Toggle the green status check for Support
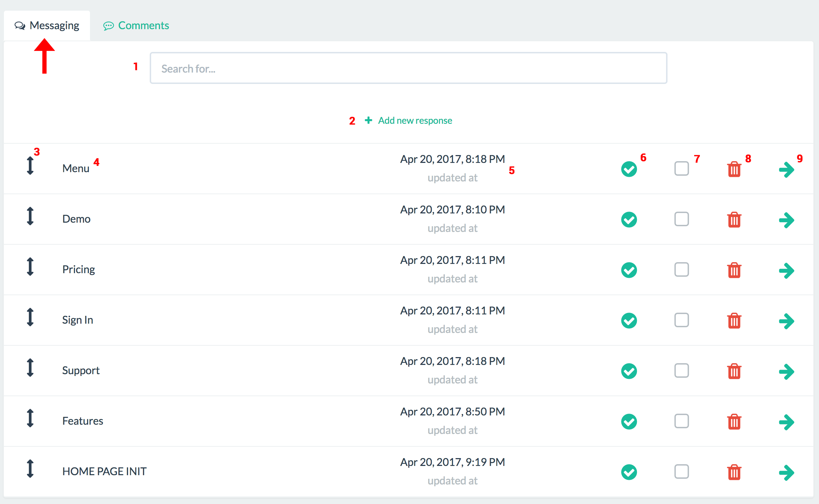This screenshot has height=504, width=819. coord(629,371)
